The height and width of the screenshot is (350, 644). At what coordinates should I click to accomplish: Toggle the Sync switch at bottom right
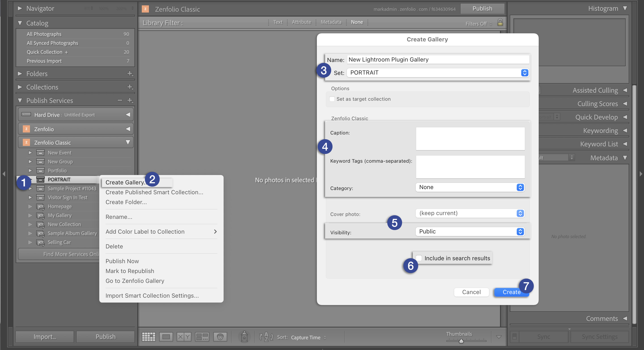pyautogui.click(x=515, y=337)
